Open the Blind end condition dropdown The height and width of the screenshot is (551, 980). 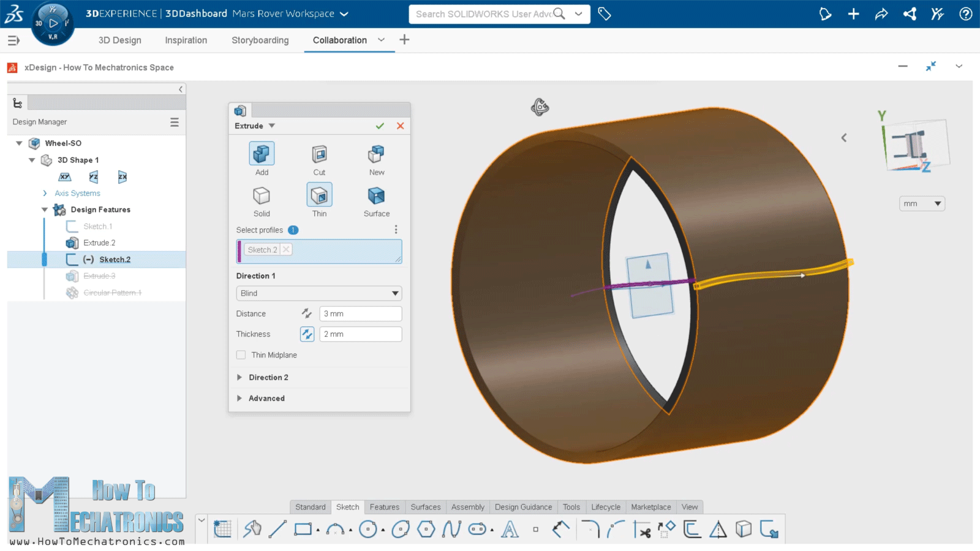[318, 293]
